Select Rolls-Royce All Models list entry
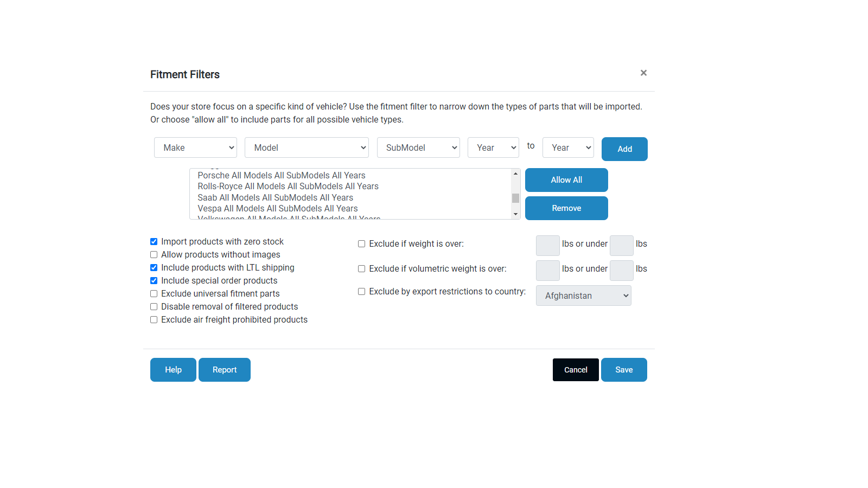The width and height of the screenshot is (868, 488). coord(288,187)
